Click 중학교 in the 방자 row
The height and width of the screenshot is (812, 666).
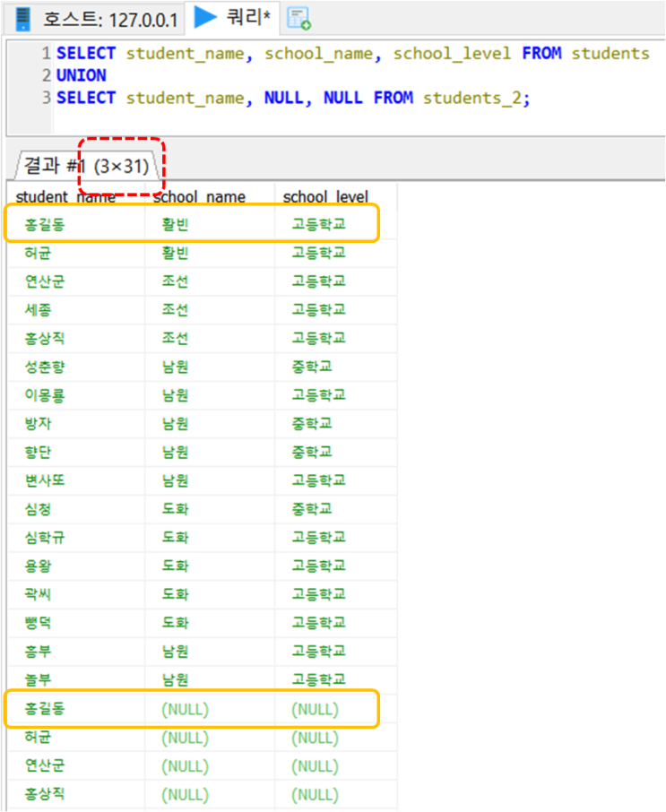pos(312,424)
